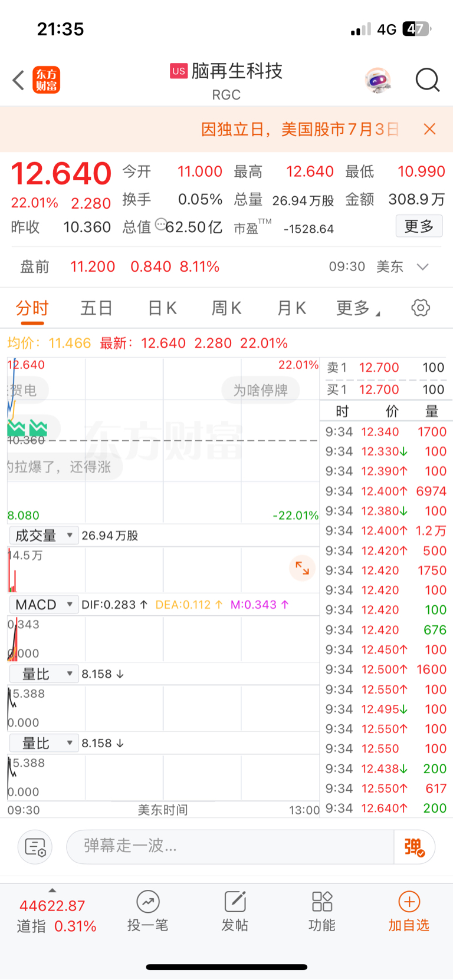453x980 pixels.
Task: Tap the 9:34 12.640 200 trade row
Action: (x=386, y=809)
